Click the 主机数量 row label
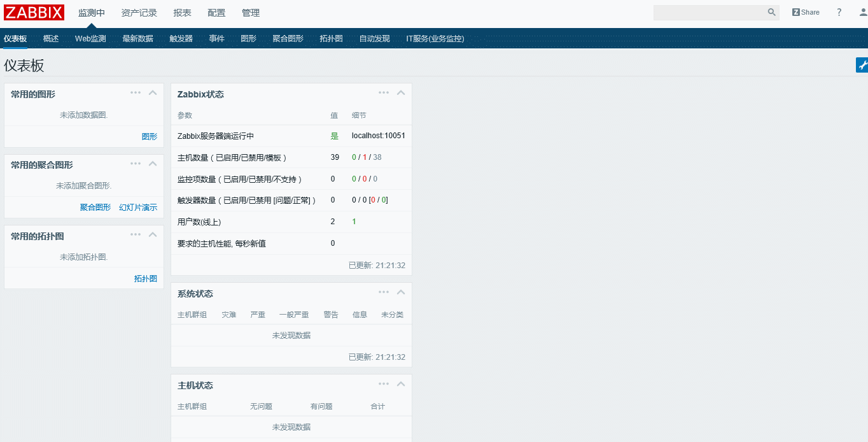The image size is (868, 442). click(232, 157)
